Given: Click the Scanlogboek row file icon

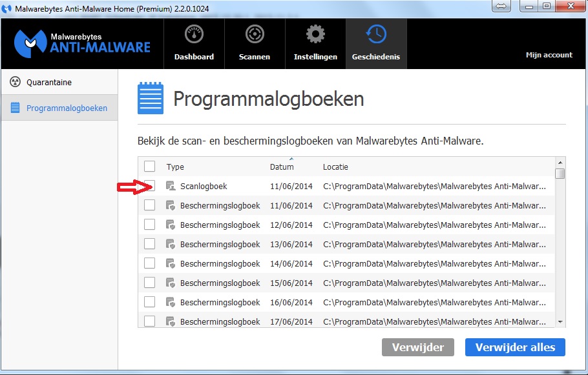Looking at the screenshot, I should coord(171,186).
